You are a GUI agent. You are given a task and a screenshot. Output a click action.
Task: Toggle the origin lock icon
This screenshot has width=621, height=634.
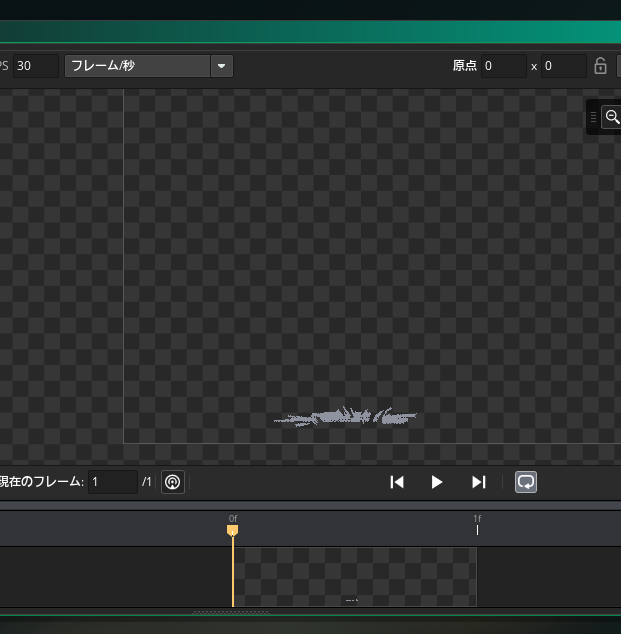pyautogui.click(x=600, y=66)
